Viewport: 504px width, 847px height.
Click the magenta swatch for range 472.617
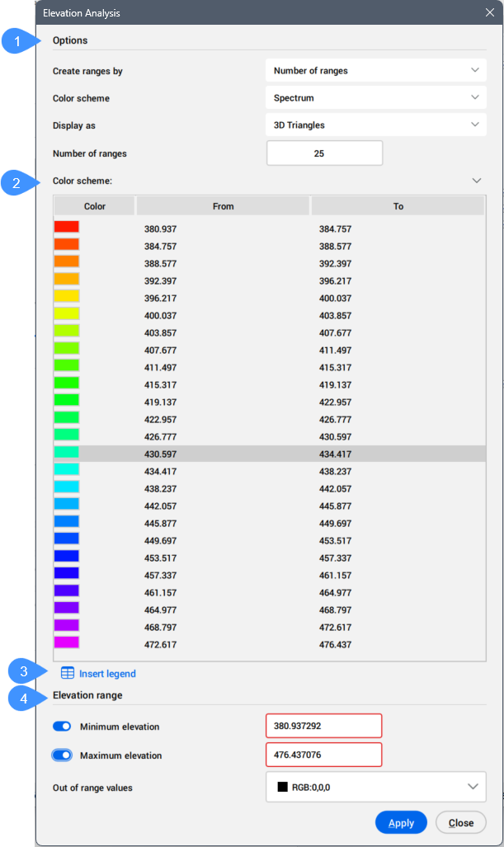tap(67, 642)
